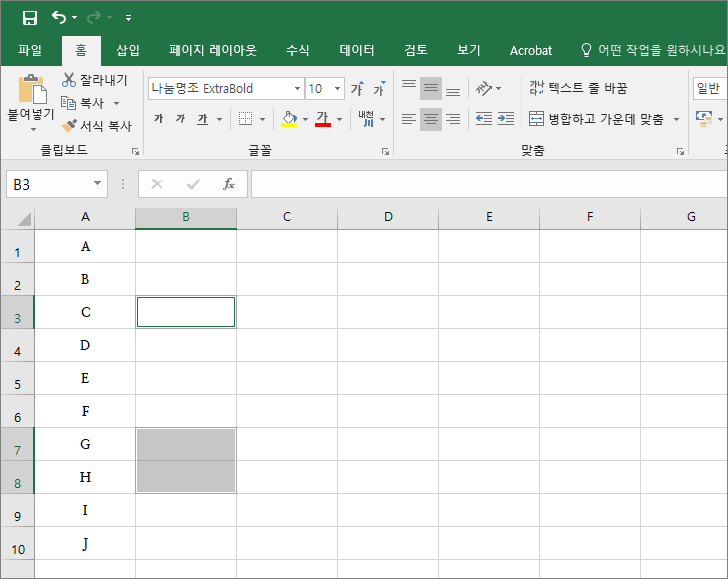The height and width of the screenshot is (579, 728).
Task: Apply red font color 가
Action: [323, 119]
